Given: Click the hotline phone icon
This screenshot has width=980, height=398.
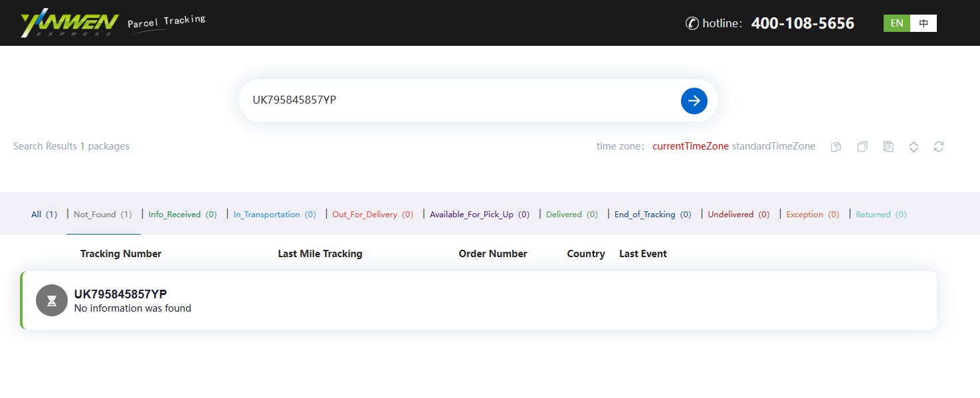Looking at the screenshot, I should (692, 23).
